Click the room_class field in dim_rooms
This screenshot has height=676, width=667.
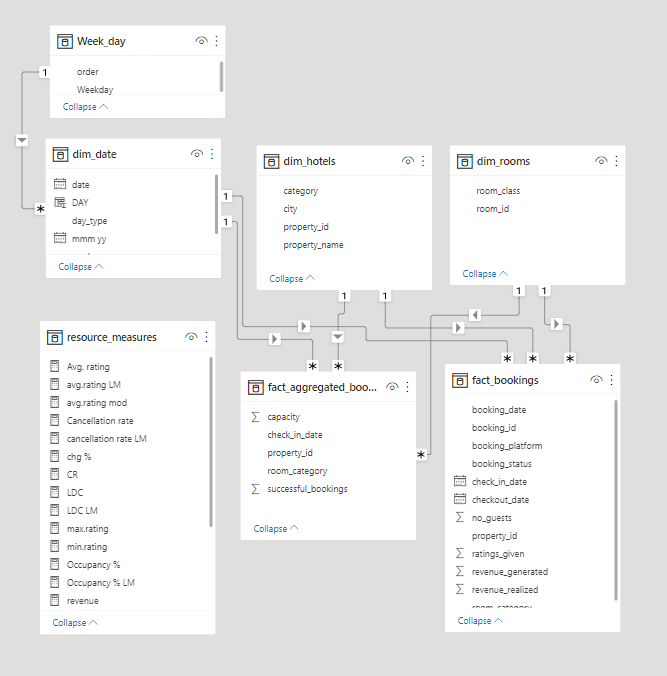point(498,191)
